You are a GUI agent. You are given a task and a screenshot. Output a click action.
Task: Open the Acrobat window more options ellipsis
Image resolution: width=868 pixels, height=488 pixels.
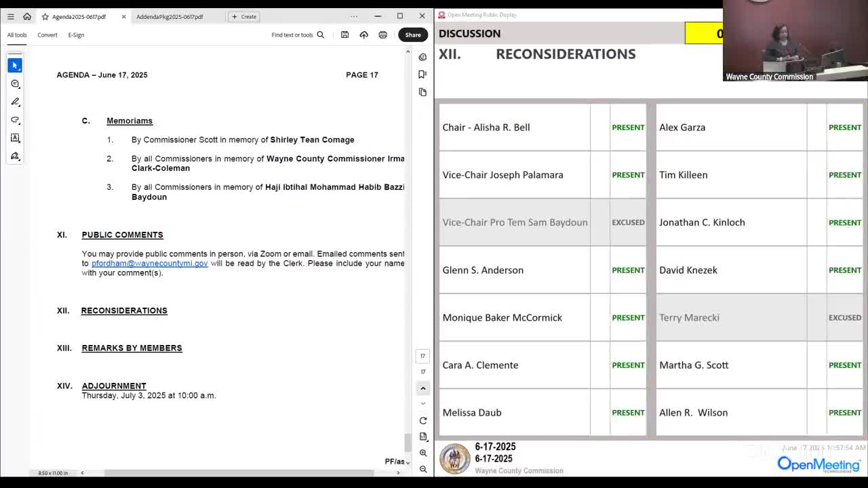[x=353, y=16]
